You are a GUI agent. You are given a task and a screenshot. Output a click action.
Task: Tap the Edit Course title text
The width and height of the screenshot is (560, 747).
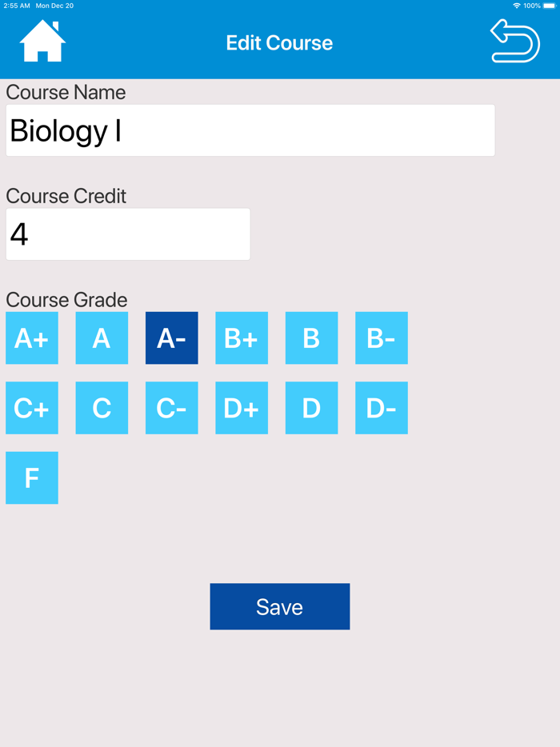tap(279, 43)
